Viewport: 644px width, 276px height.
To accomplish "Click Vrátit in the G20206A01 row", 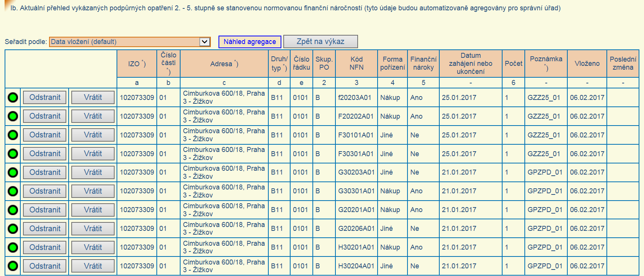I will [x=93, y=229].
